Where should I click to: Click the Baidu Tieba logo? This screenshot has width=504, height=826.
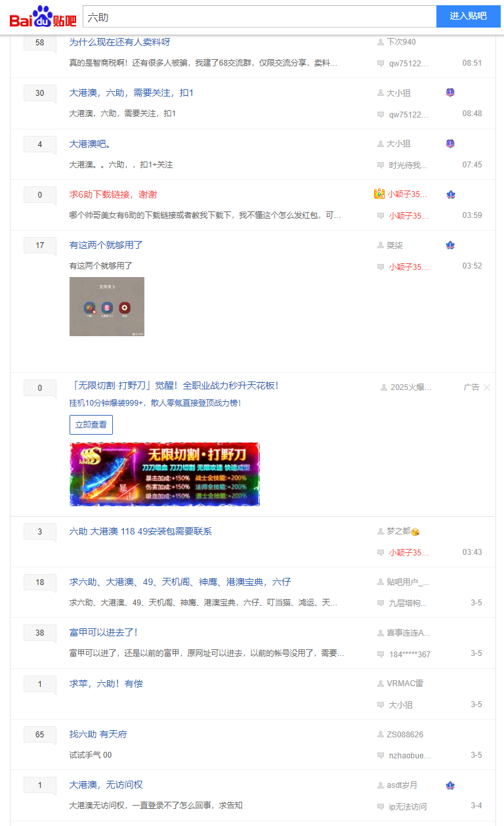click(x=43, y=16)
